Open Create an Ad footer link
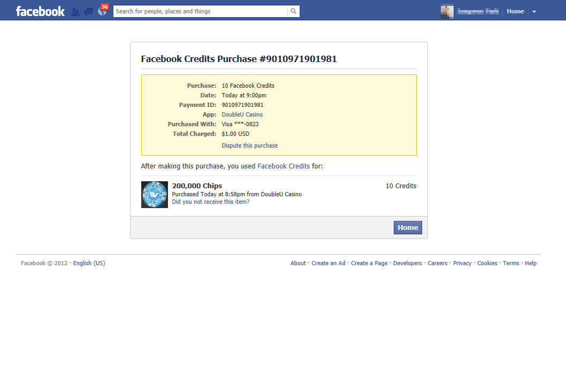 (328, 263)
